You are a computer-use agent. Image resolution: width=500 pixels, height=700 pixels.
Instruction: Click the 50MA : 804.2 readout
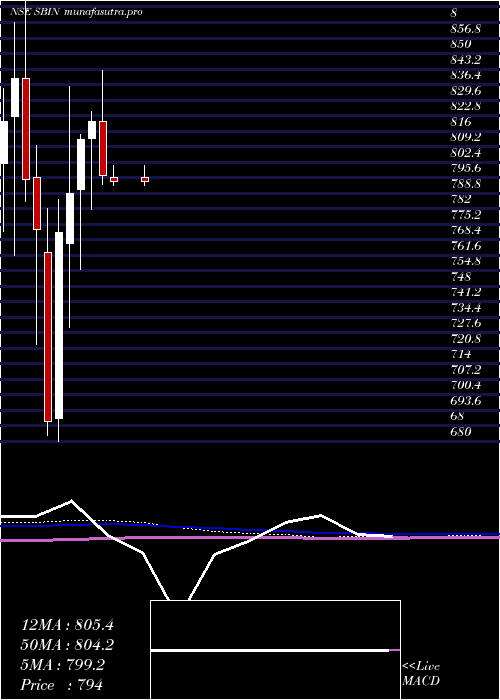(x=67, y=645)
